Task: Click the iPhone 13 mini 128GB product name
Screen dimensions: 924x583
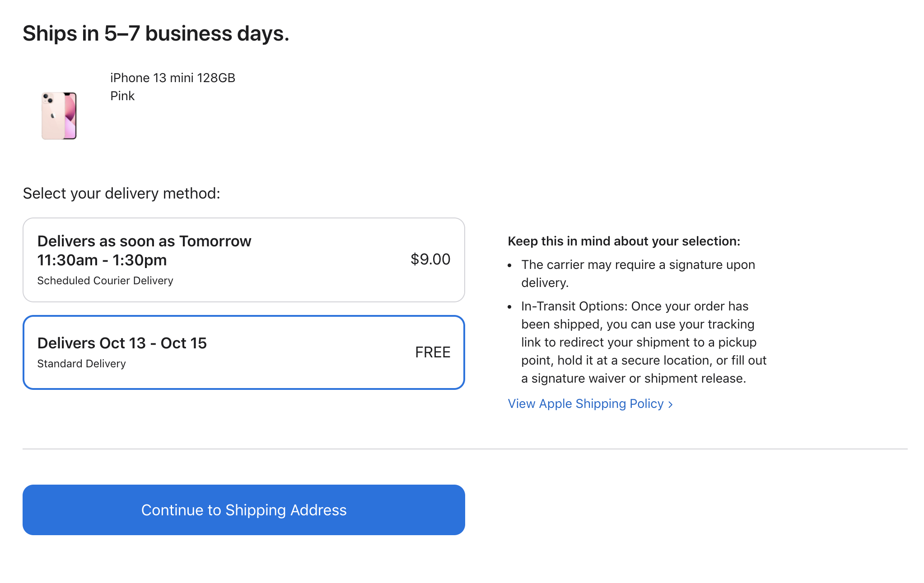Action: click(173, 78)
